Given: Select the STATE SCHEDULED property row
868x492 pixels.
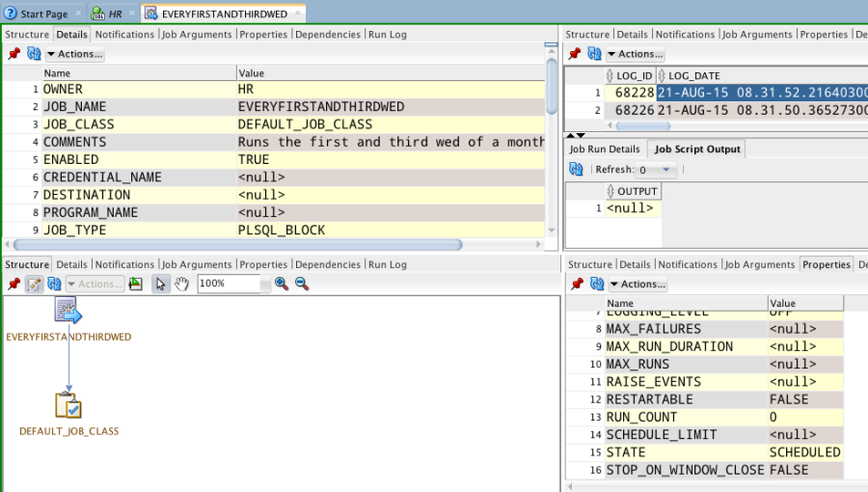Looking at the screenshot, I should [x=705, y=452].
